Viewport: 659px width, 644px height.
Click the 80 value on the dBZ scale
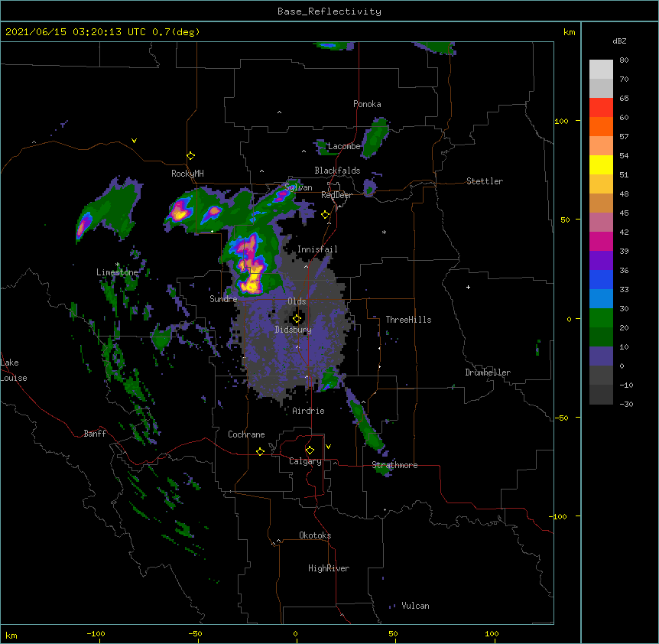click(x=624, y=60)
